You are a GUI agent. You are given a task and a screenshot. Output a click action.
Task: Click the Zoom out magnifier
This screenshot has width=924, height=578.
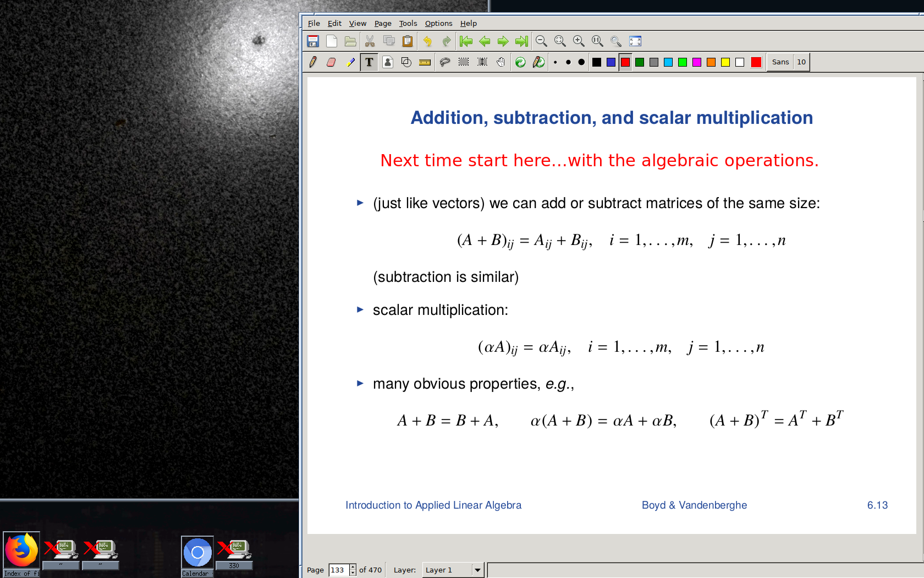point(541,41)
